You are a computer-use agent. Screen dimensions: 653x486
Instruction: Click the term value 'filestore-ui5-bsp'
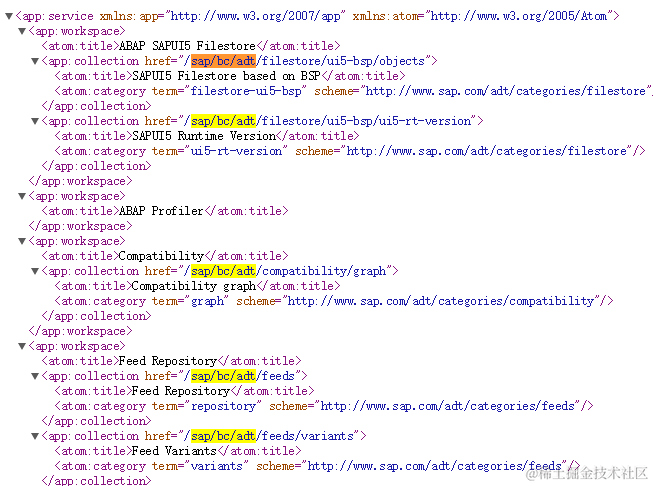click(x=246, y=91)
